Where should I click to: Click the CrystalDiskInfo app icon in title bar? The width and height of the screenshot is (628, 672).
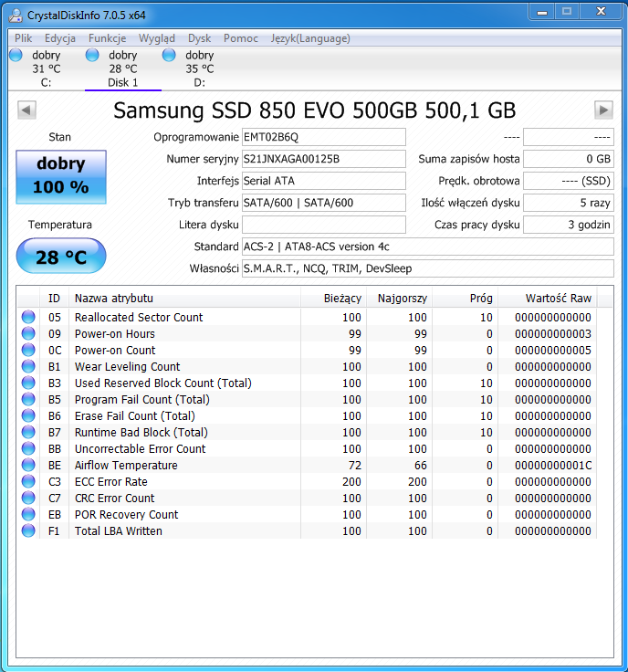[16, 16]
